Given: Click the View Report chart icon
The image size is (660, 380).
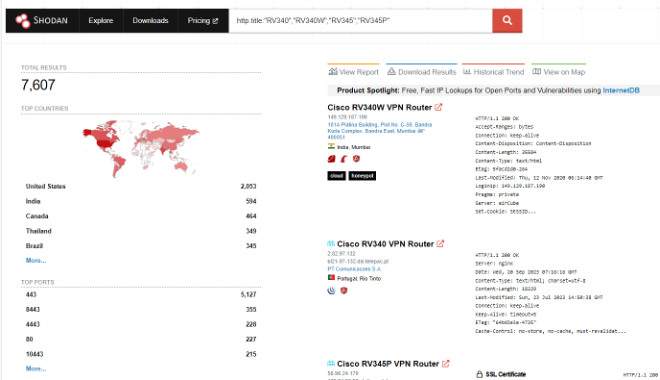Looking at the screenshot, I should click(333, 72).
